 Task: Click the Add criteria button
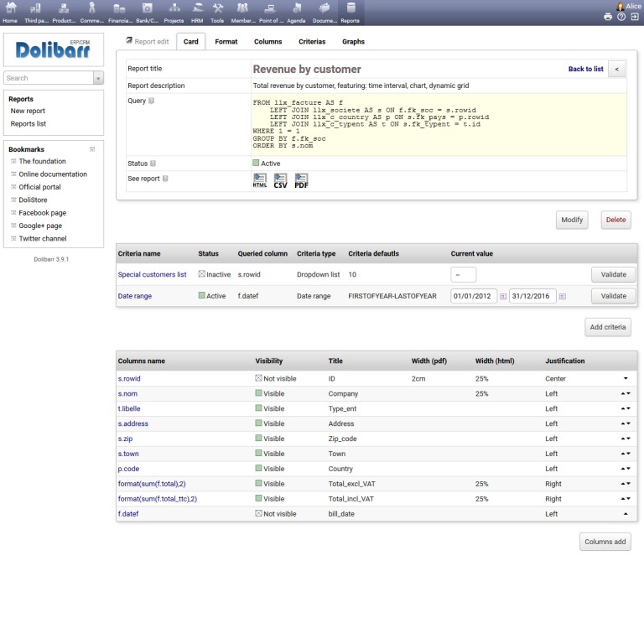(607, 327)
